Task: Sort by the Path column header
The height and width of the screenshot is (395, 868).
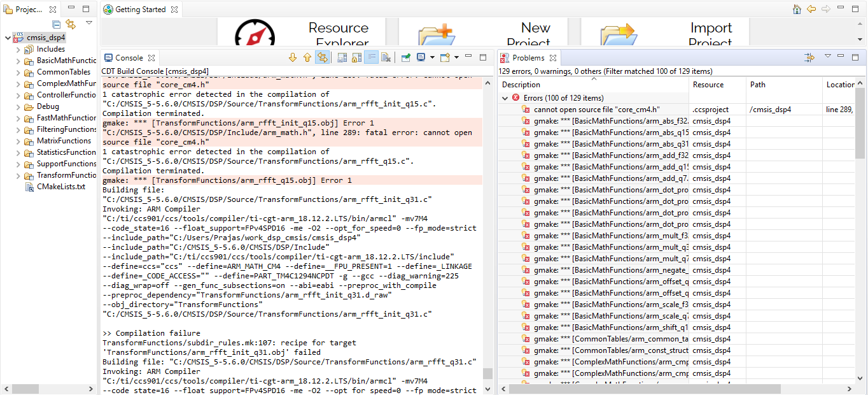Action: click(x=784, y=84)
